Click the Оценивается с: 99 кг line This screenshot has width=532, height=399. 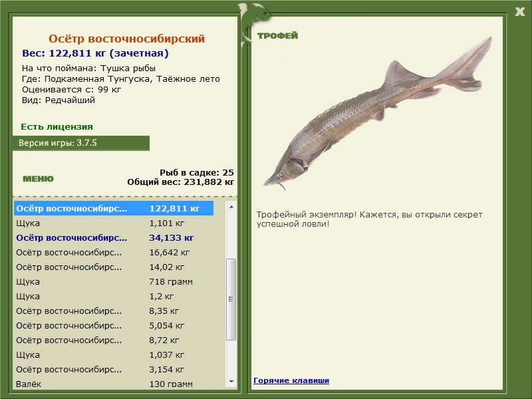(x=71, y=90)
